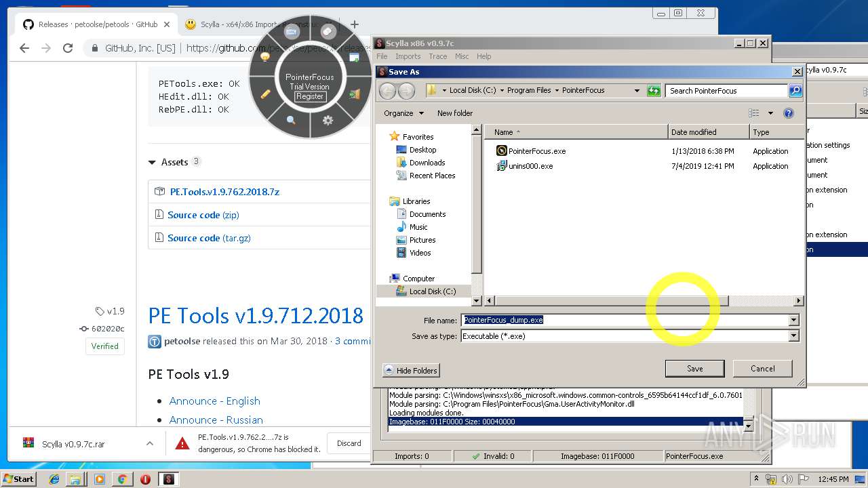
Task: Go back in the Save As dialog
Action: pos(387,90)
